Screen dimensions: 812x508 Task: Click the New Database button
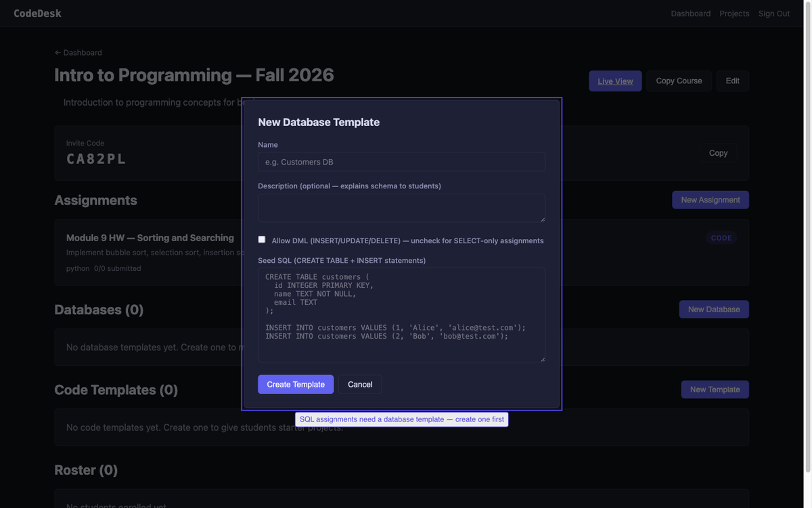(714, 309)
